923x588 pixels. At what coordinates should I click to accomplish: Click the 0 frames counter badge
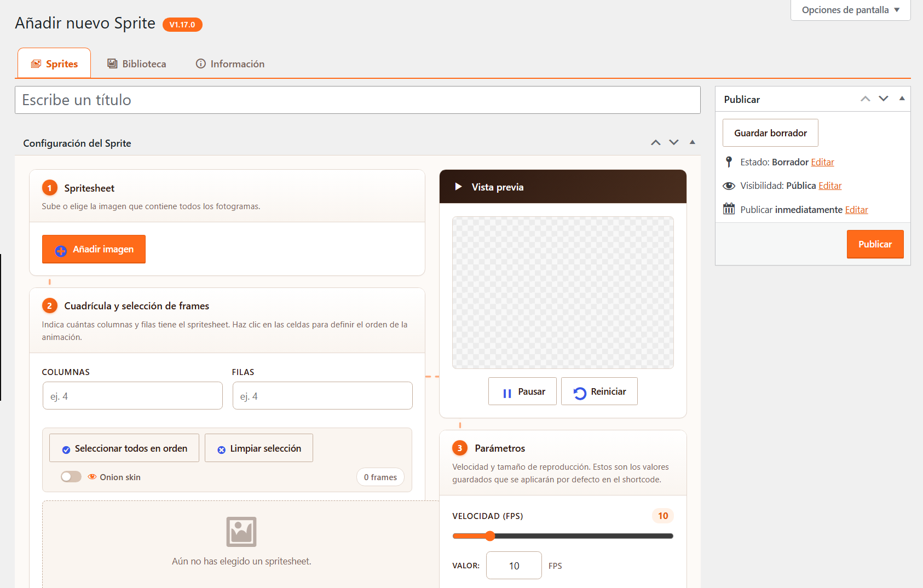(380, 477)
